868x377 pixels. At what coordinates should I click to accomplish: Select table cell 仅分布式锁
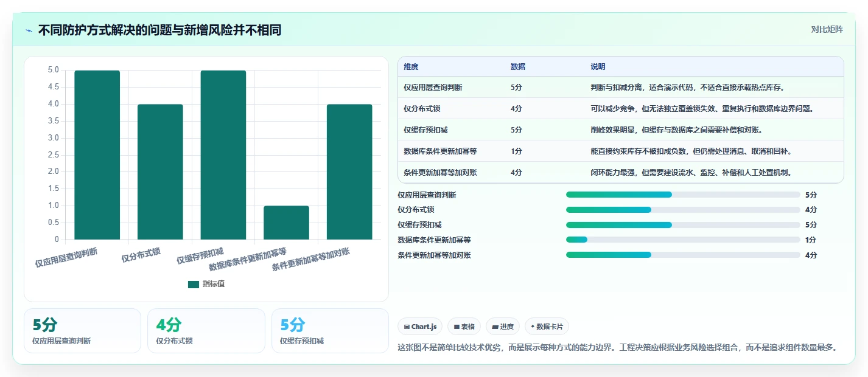[422, 109]
